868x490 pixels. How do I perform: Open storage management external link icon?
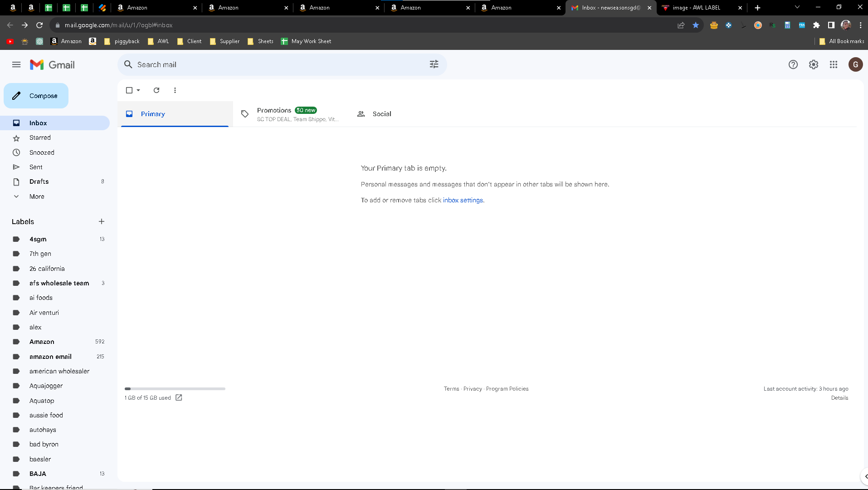pos(179,397)
